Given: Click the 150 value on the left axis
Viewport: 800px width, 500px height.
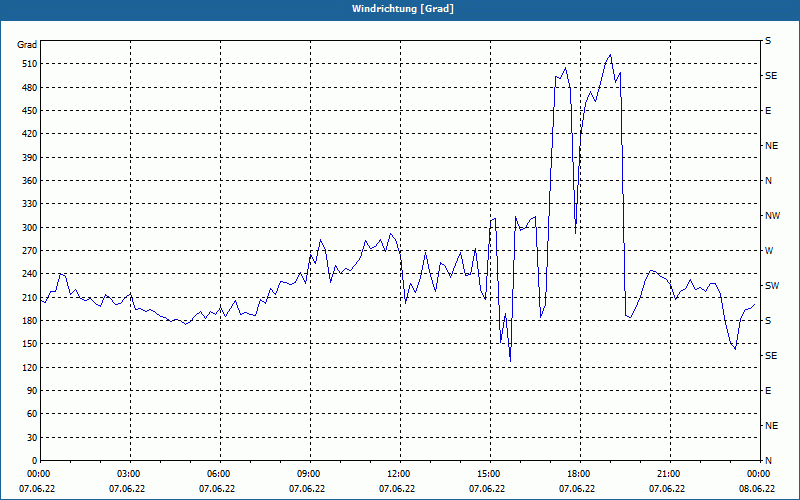Looking at the screenshot, I should [x=30, y=344].
